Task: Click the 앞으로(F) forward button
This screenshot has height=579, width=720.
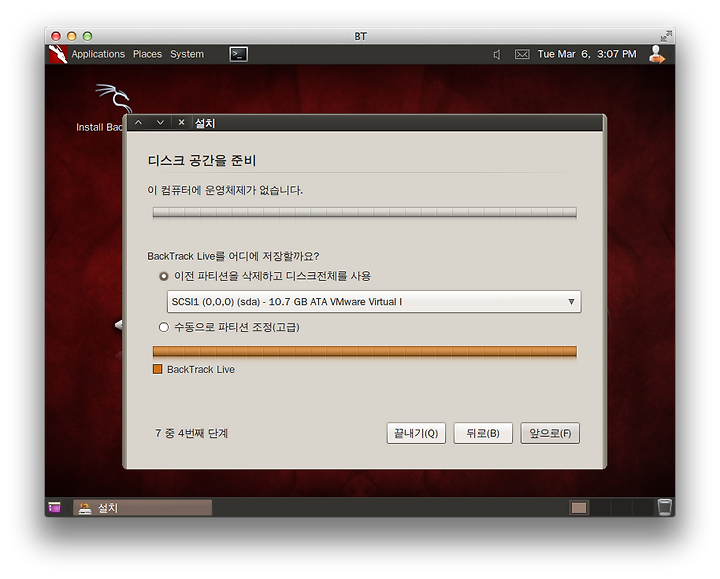Action: (x=550, y=433)
